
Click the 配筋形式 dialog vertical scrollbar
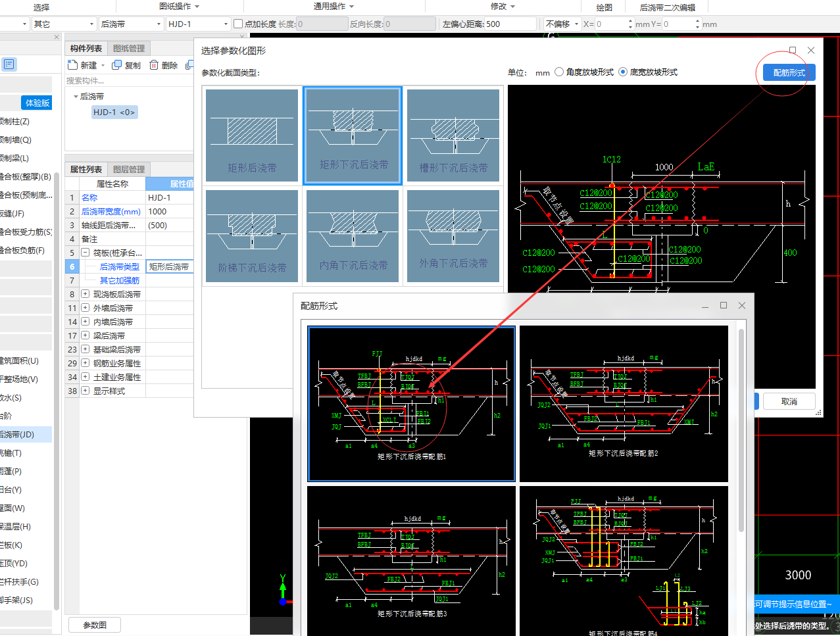741,431
